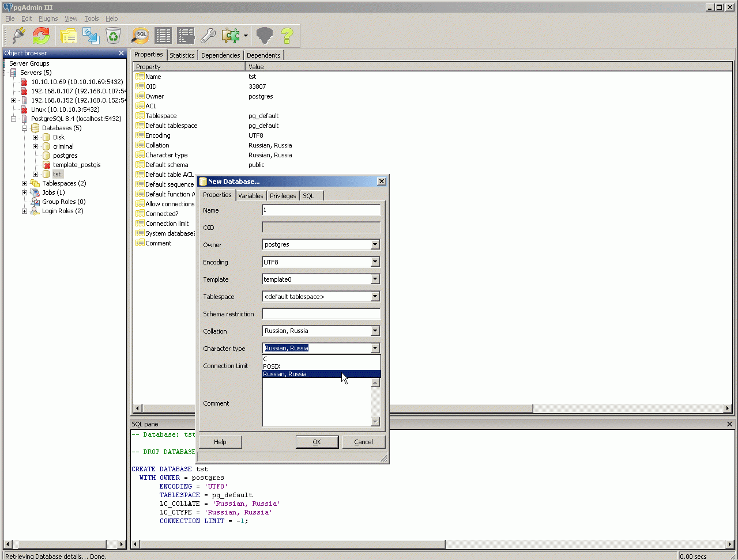This screenshot has height=560, width=738.
Task: Click the red-green refresh icon in toolbar
Action: point(41,36)
